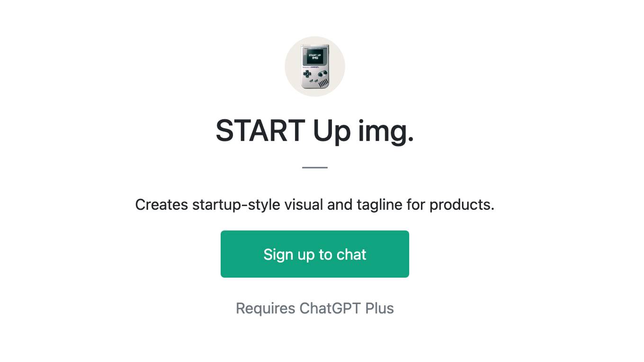This screenshot has height=362, width=644.
Task: Click the description about startup-style visuals
Action: click(315, 205)
